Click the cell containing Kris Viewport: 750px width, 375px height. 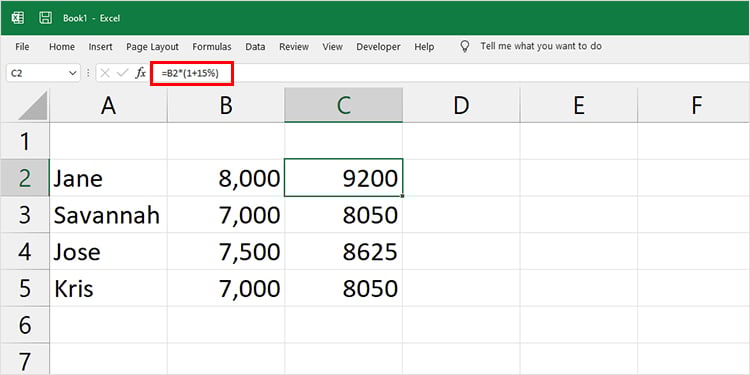pos(109,288)
